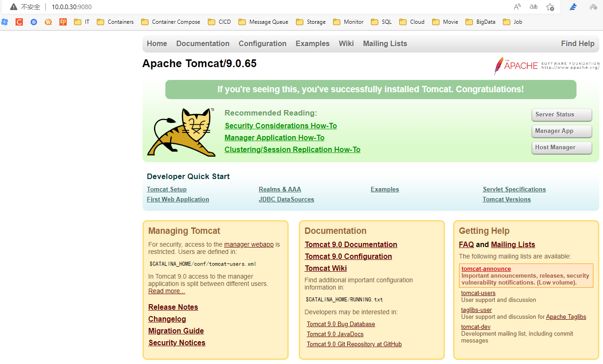This screenshot has height=364, width=603.
Task: Open Security Considerations How-To link
Action: point(280,126)
